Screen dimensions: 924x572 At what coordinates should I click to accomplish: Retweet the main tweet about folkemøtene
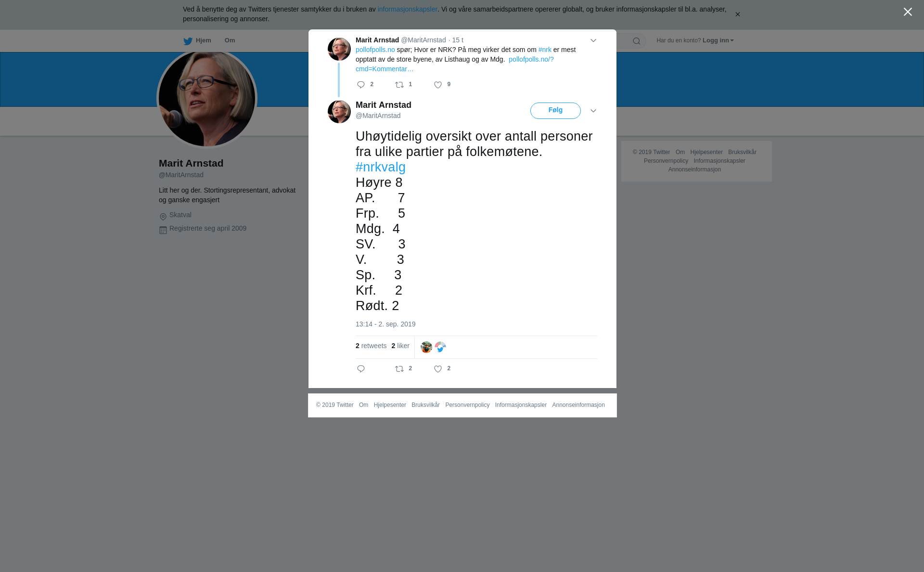[399, 369]
